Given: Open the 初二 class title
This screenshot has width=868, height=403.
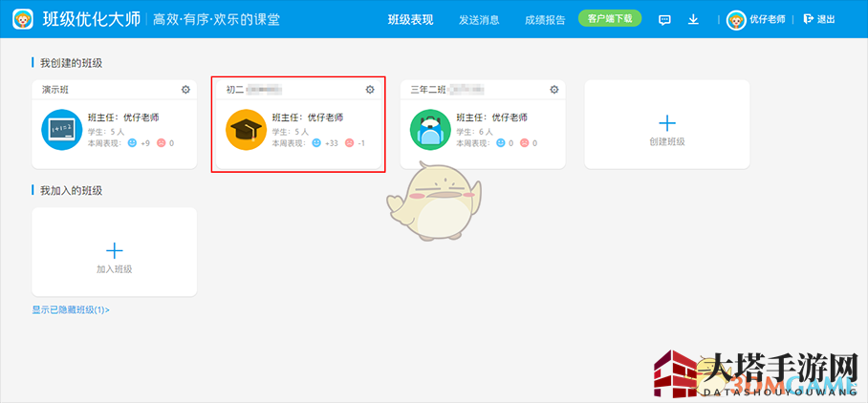Looking at the screenshot, I should pyautogui.click(x=235, y=90).
